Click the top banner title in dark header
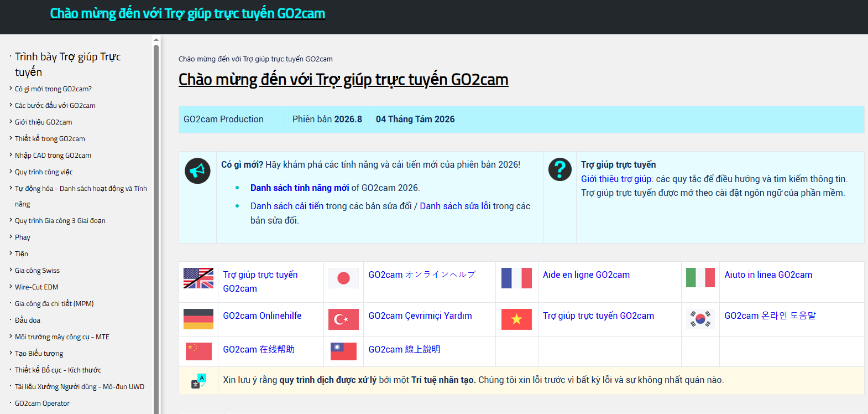The height and width of the screenshot is (414, 868). [x=187, y=13]
